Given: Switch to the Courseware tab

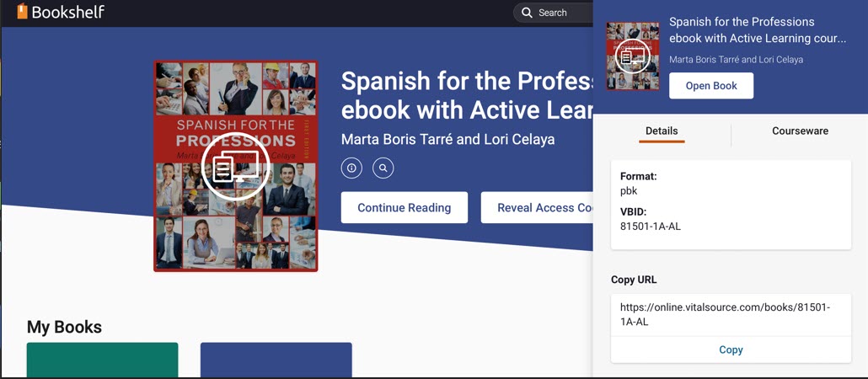Looking at the screenshot, I should click(x=800, y=131).
